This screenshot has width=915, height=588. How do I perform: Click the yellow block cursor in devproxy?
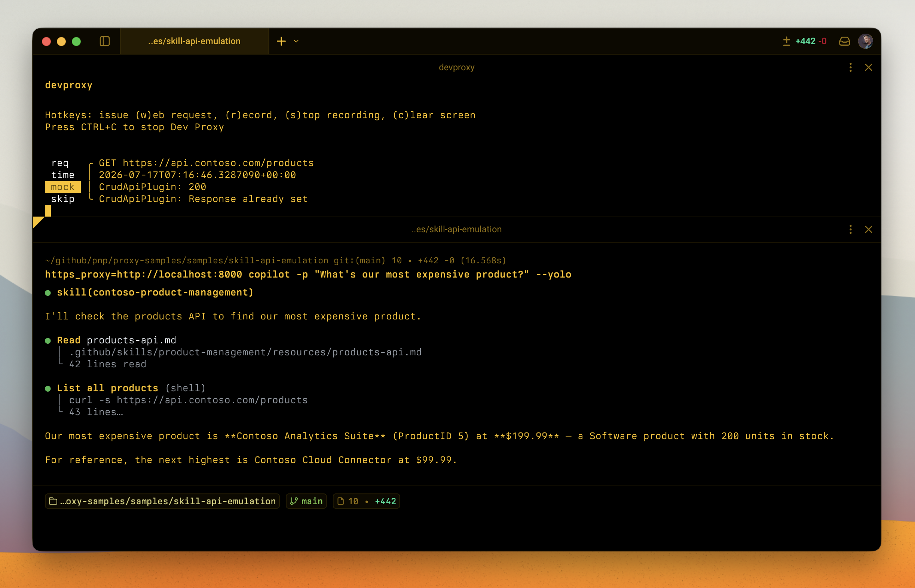(x=48, y=211)
